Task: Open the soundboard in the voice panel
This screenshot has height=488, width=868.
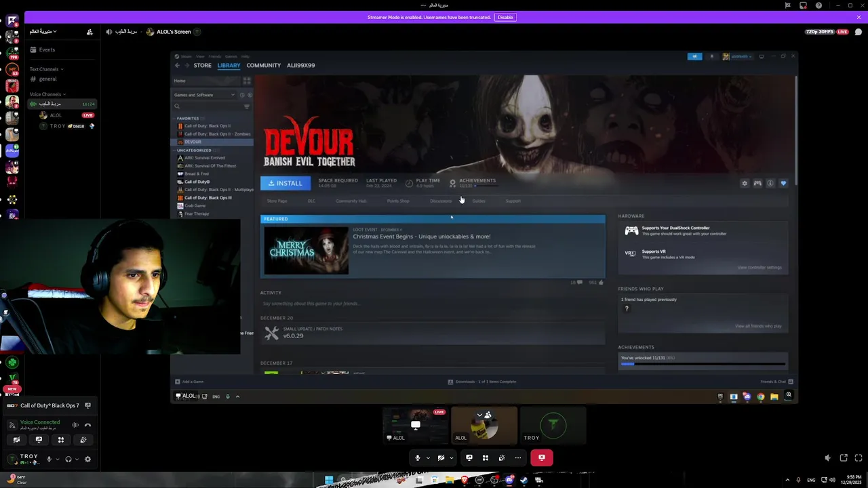Action: coord(83,440)
